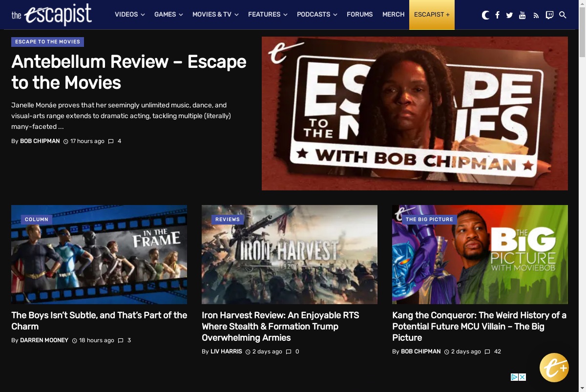Expand the Features dropdown menu
Viewport: 586px width, 392px height.
268,15
